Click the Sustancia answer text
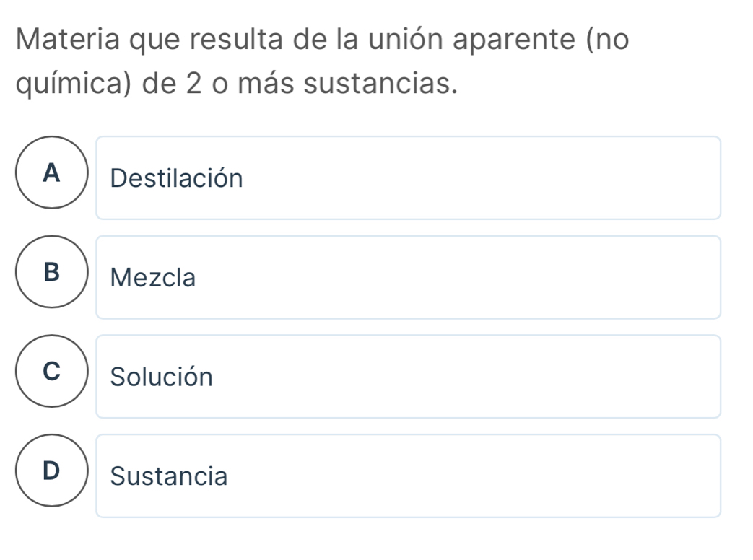The image size is (753, 560). click(170, 476)
